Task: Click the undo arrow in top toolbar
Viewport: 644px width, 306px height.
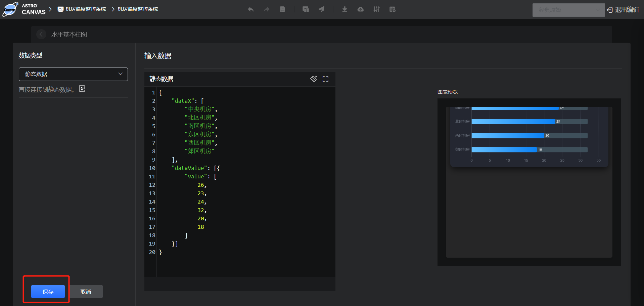Action: (250, 9)
